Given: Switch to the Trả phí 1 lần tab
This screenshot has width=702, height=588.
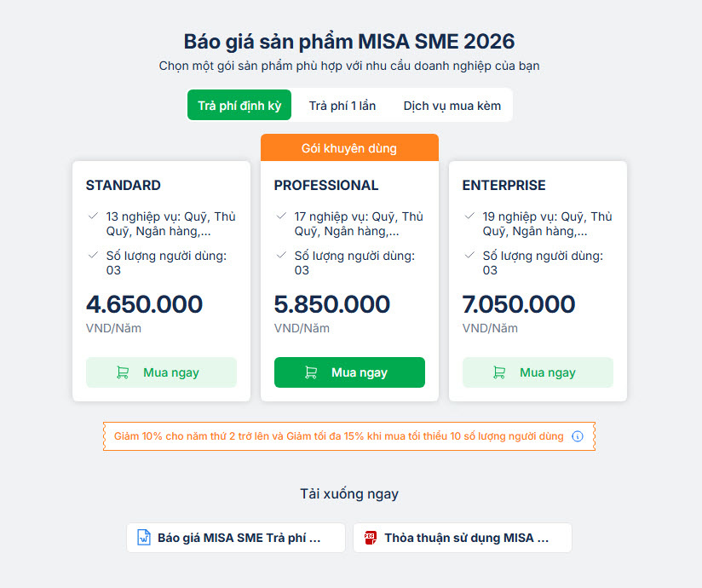Looking at the screenshot, I should 342,106.
